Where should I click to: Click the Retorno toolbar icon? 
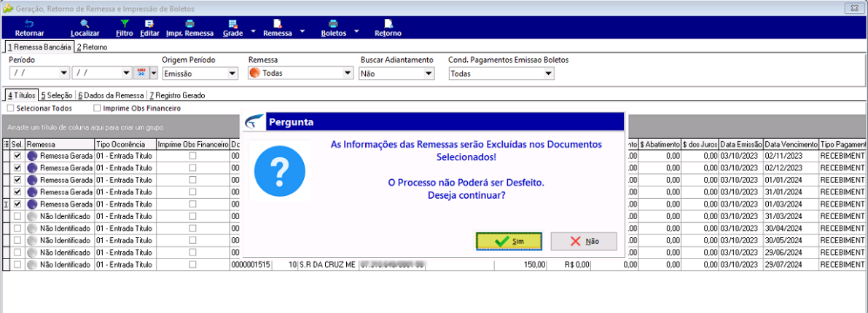pyautogui.click(x=388, y=24)
